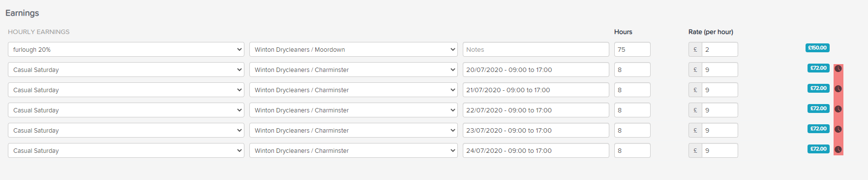Select the Hours field containing 75
Image resolution: width=868 pixels, height=180 pixels.
coord(632,49)
